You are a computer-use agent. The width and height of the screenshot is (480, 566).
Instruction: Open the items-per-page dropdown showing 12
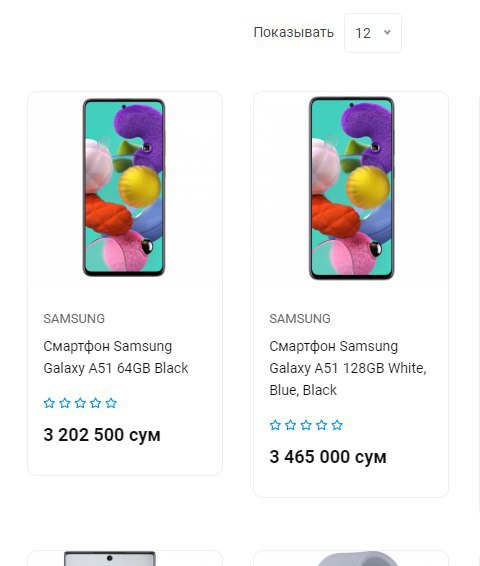point(373,33)
